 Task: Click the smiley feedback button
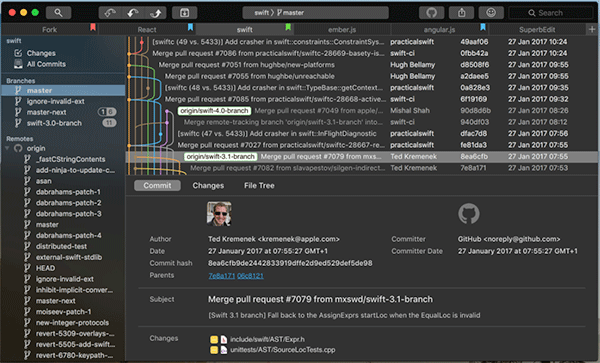[491, 13]
